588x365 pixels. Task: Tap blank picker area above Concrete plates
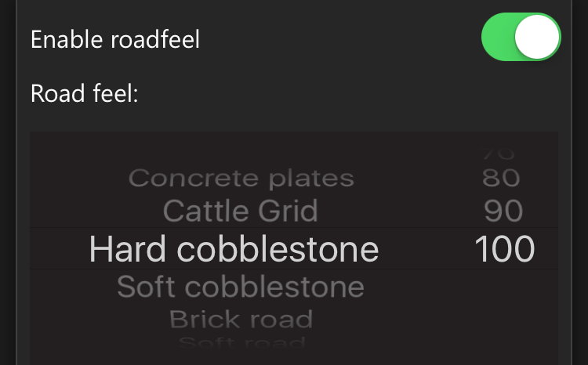click(241, 150)
